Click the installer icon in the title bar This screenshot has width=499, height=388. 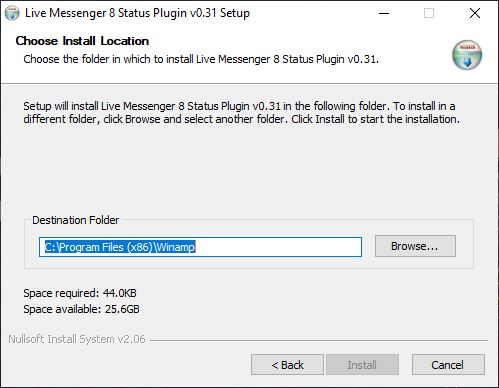[x=12, y=13]
